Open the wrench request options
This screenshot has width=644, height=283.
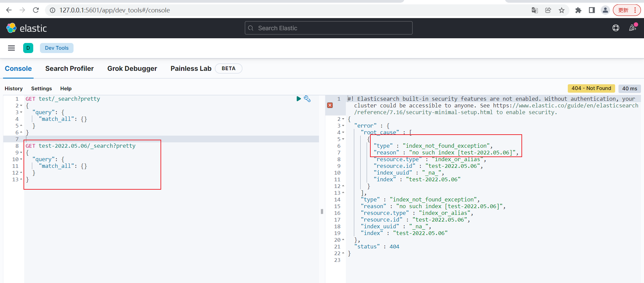pyautogui.click(x=307, y=99)
